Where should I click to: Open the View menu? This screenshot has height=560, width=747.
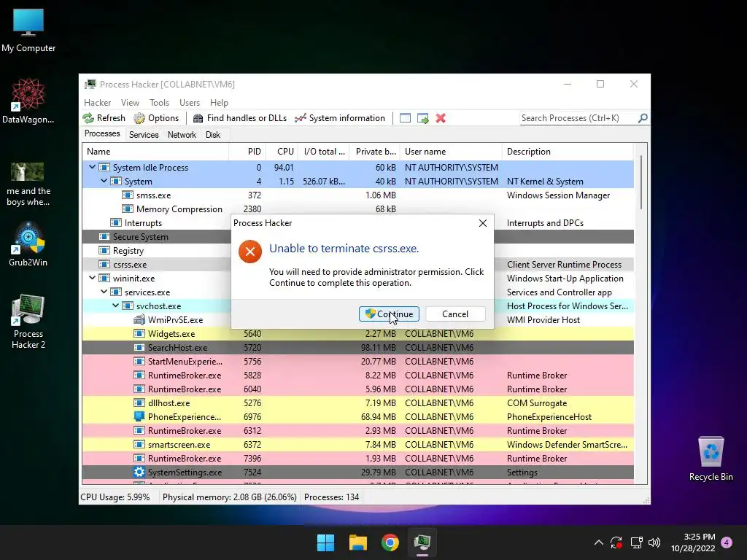coord(130,102)
